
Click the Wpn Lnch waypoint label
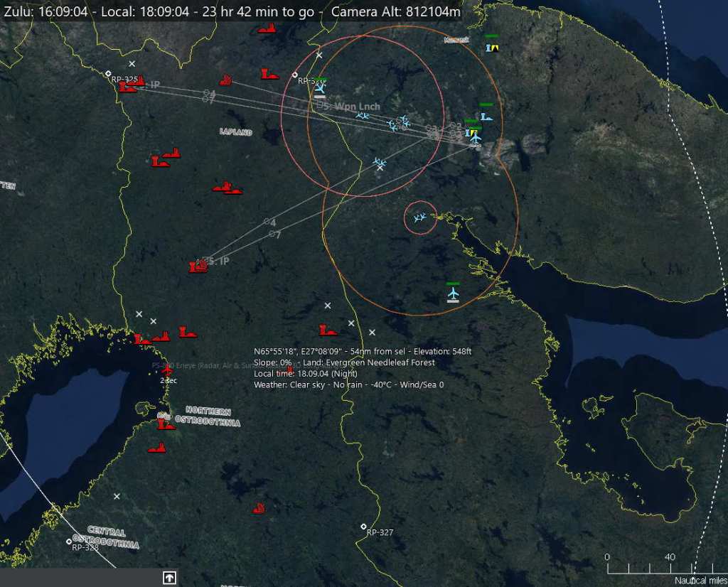coord(350,106)
